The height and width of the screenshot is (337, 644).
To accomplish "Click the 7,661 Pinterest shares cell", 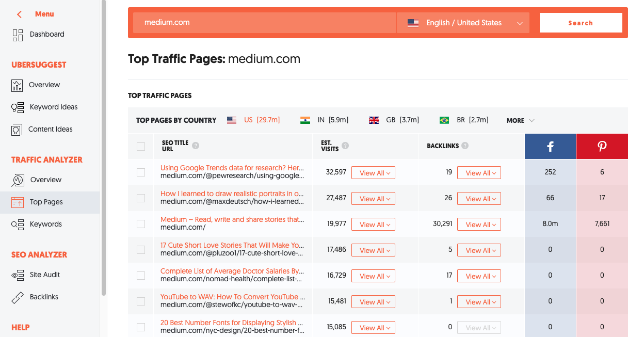I will pyautogui.click(x=602, y=224).
